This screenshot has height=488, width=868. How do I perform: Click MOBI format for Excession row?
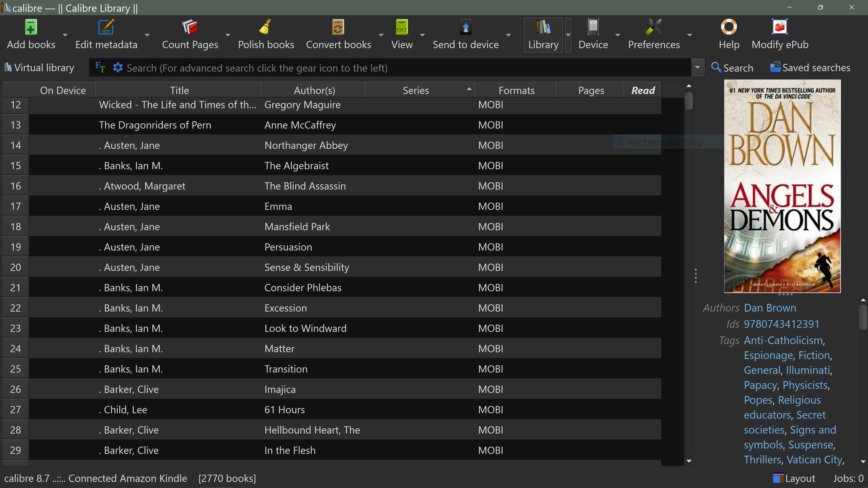point(491,308)
